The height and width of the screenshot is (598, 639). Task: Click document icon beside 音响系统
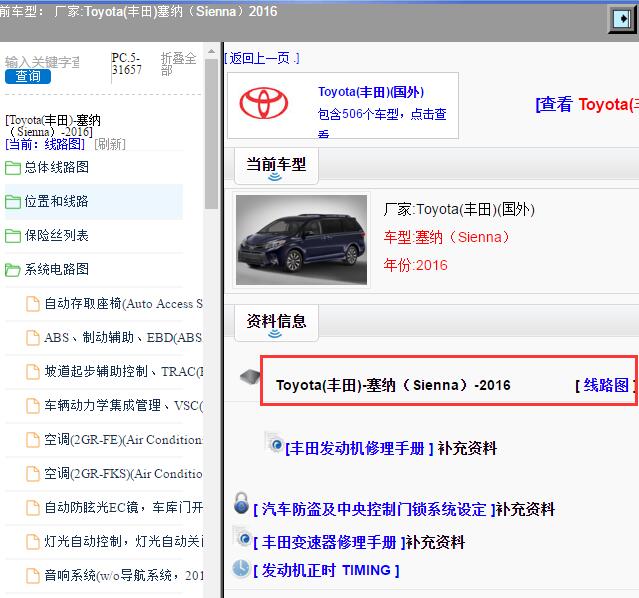tap(33, 576)
